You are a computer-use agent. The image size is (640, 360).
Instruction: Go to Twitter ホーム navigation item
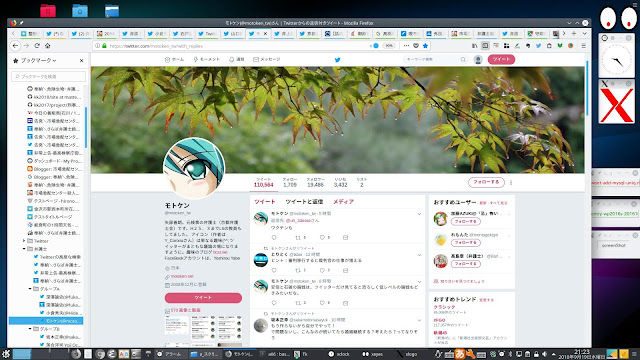click(x=174, y=60)
